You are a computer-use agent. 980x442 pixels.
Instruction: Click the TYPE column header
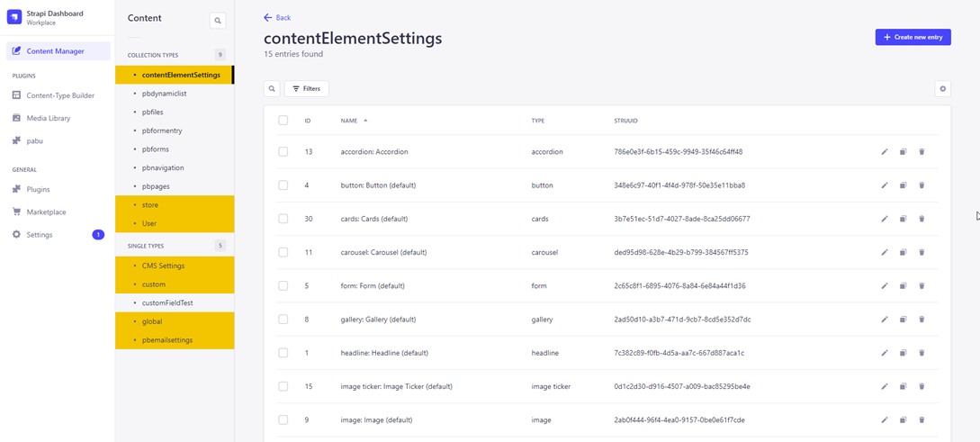537,121
